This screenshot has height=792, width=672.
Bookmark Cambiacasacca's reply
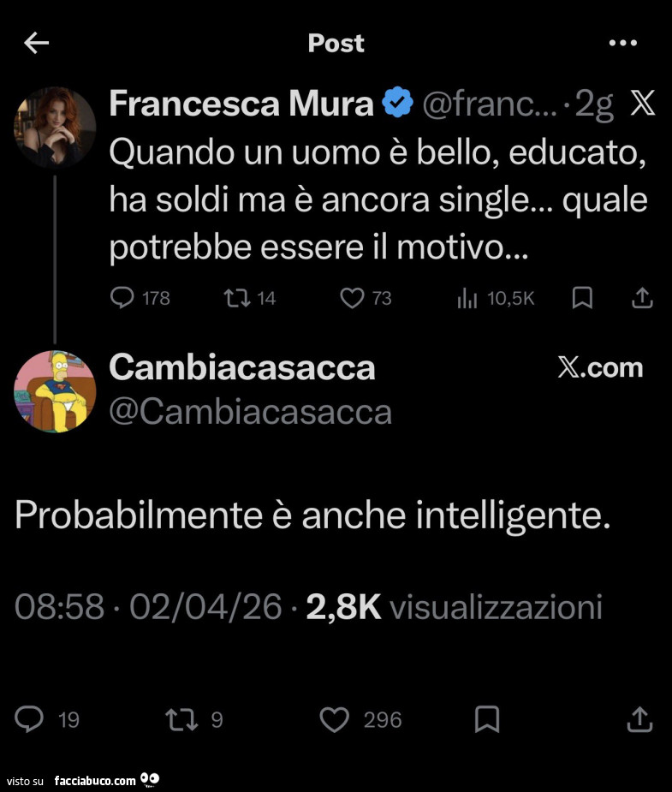click(x=485, y=720)
